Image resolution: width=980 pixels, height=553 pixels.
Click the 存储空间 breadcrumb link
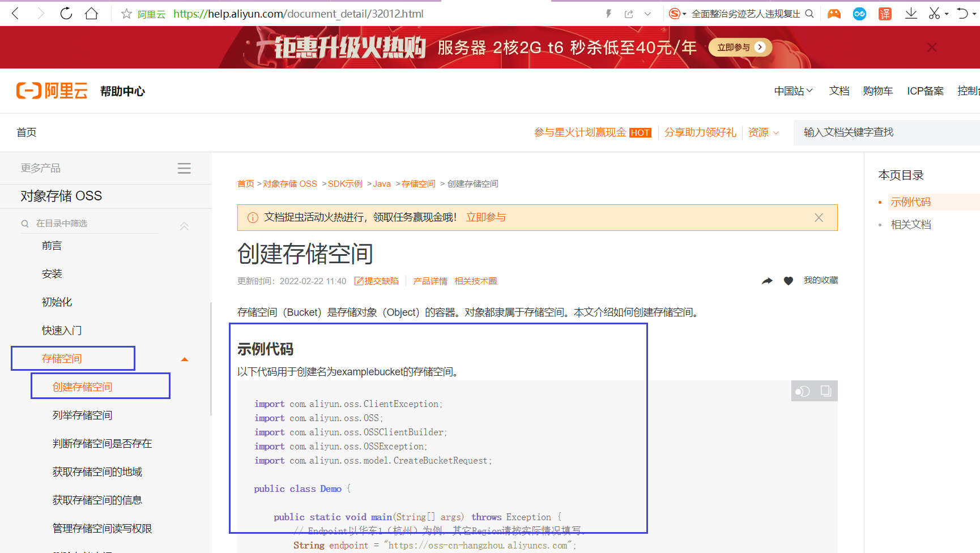[x=418, y=183]
